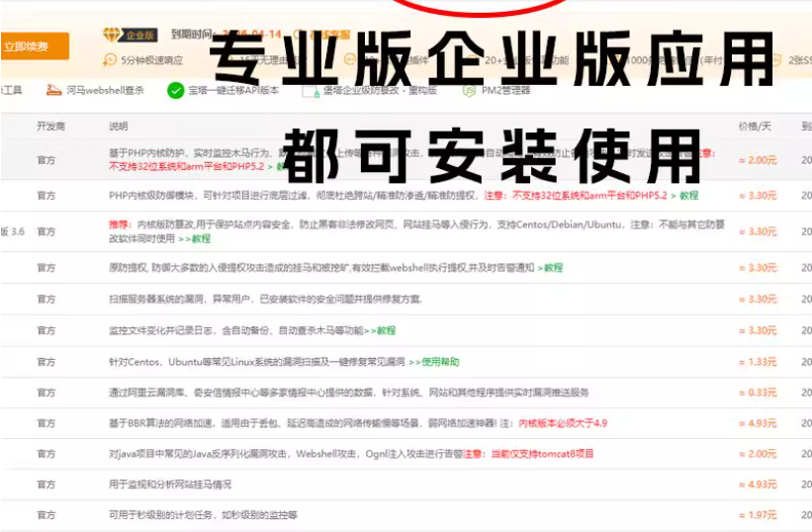Open 河马webshell查杀 via its icon
This screenshot has height=532, width=812.
pos(52,90)
